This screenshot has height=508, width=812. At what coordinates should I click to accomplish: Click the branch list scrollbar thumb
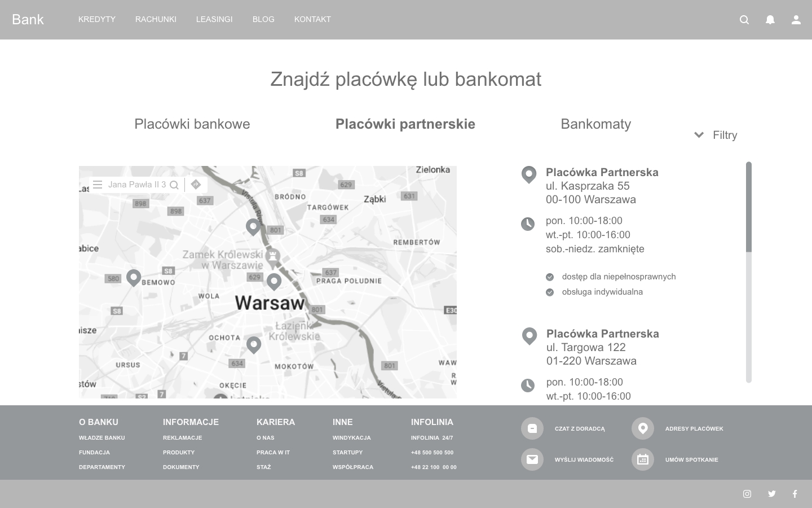(x=748, y=207)
